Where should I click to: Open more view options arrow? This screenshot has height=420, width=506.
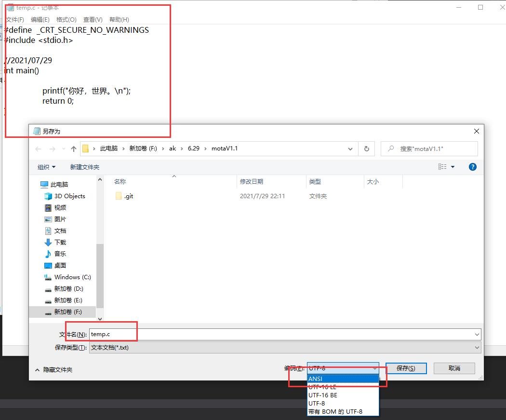453,167
